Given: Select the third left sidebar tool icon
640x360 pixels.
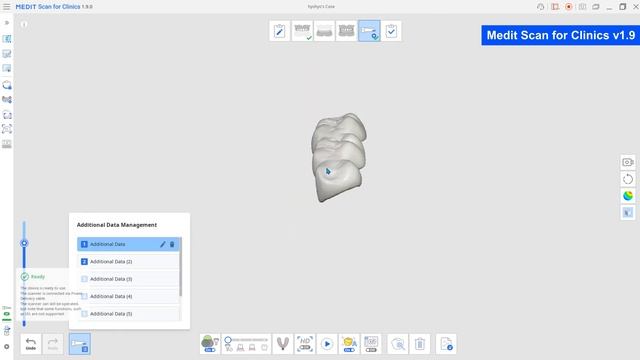Looking at the screenshot, I should coord(7,68).
